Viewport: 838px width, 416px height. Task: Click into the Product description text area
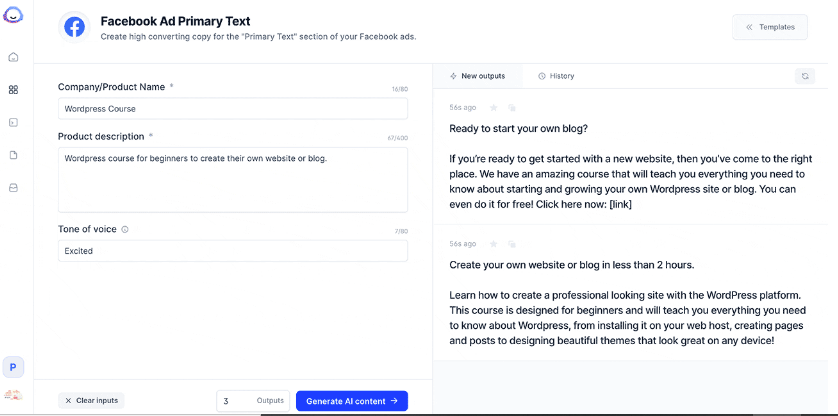pos(233,180)
